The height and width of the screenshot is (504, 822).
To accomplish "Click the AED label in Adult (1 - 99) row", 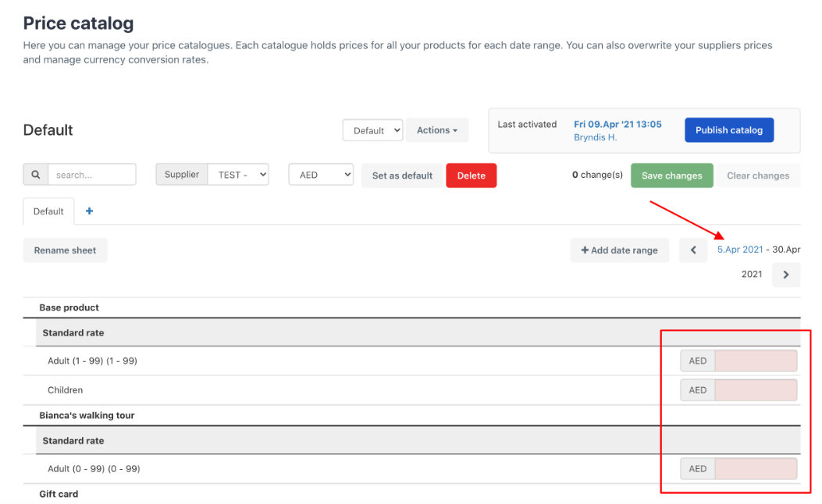I will point(698,361).
